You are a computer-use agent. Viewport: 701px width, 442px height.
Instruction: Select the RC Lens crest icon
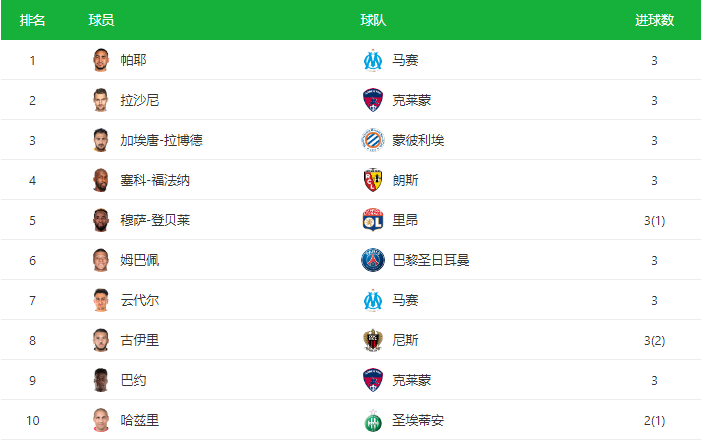click(373, 180)
